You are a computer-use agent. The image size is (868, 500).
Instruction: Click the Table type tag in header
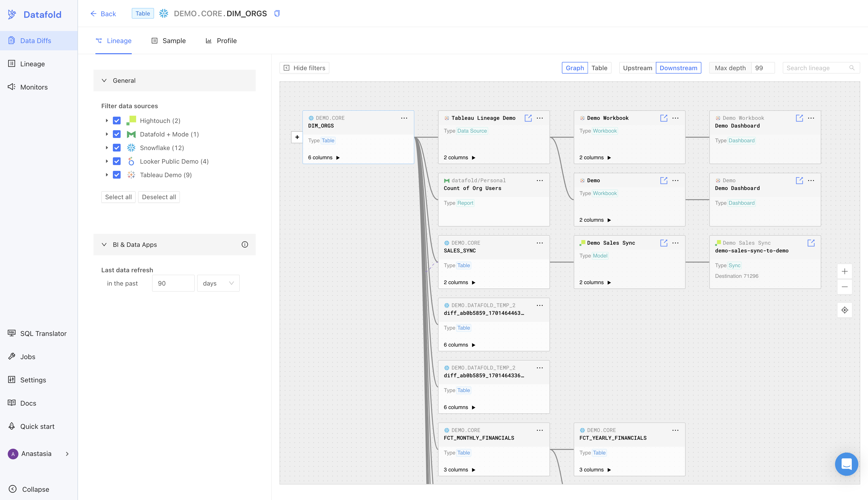tap(143, 13)
